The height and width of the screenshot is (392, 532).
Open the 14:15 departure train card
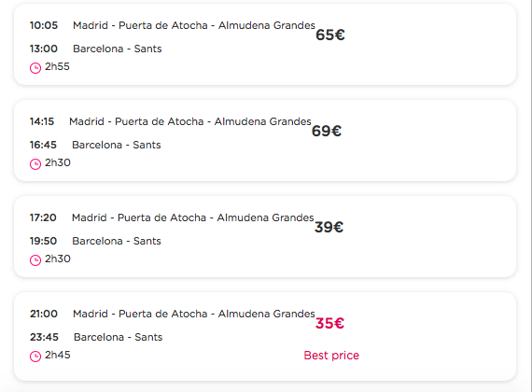tap(265, 141)
